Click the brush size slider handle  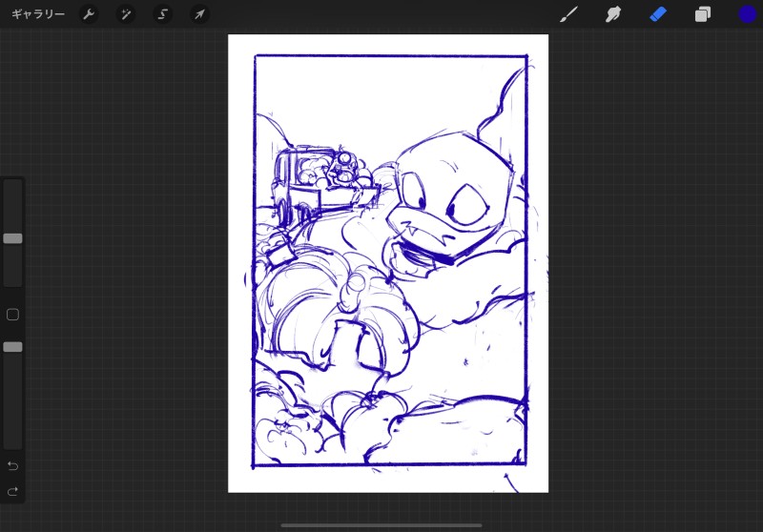pyautogui.click(x=12, y=238)
